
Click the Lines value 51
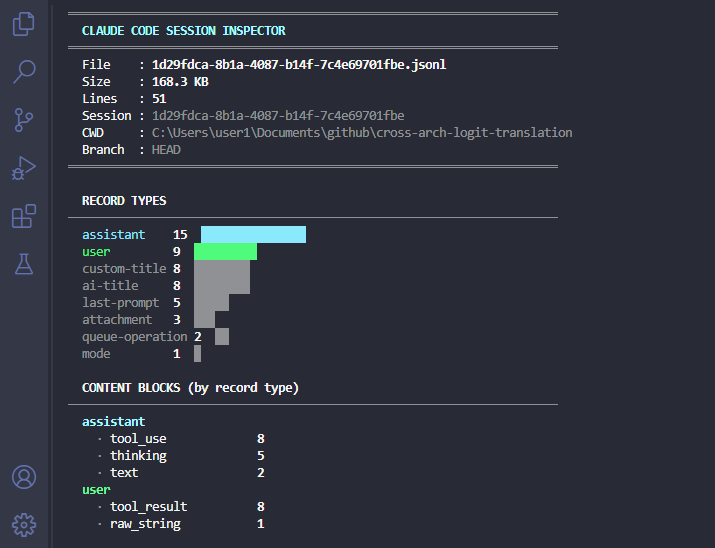[159, 98]
